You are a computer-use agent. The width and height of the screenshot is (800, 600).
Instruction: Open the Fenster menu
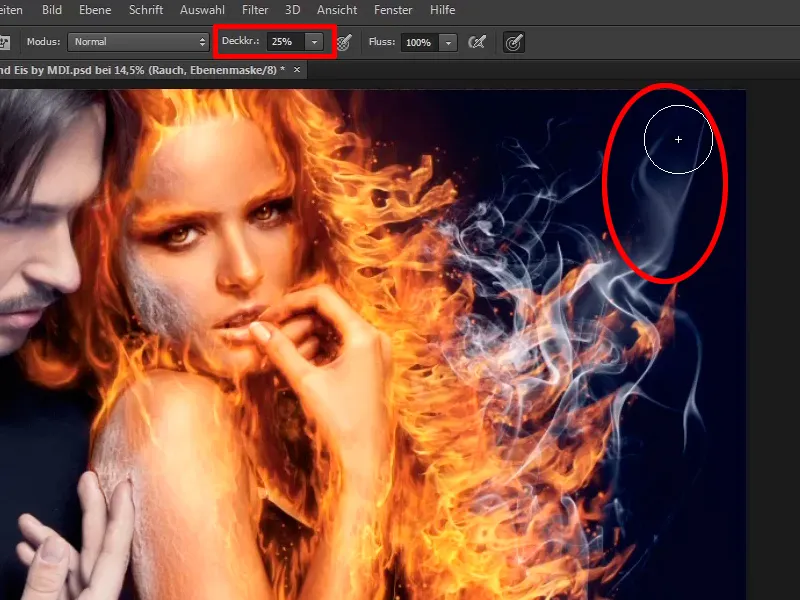coord(393,10)
